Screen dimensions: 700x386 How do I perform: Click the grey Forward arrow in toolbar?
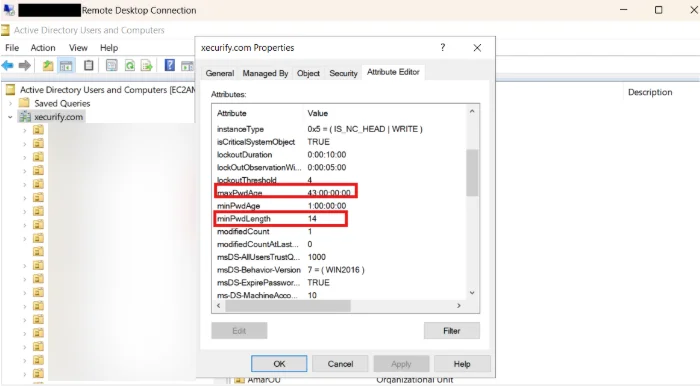pos(25,66)
